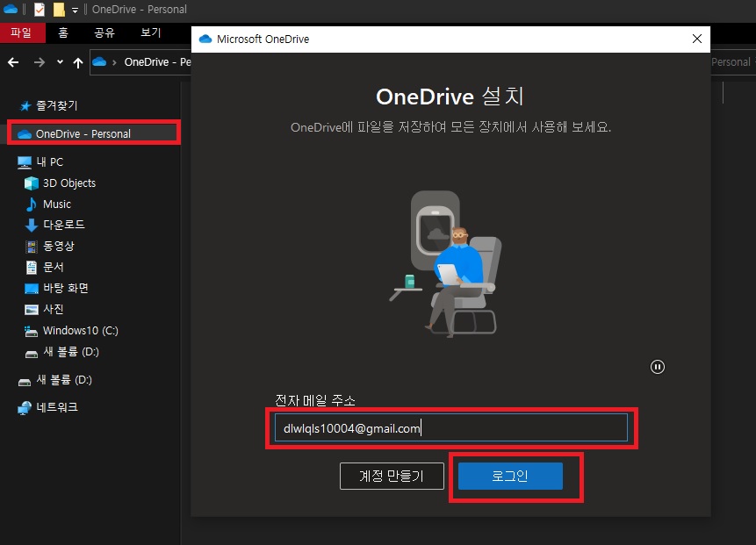The height and width of the screenshot is (545, 756).
Task: Click OneDrive - Pe breadcrumb in address bar
Action: 158,61
